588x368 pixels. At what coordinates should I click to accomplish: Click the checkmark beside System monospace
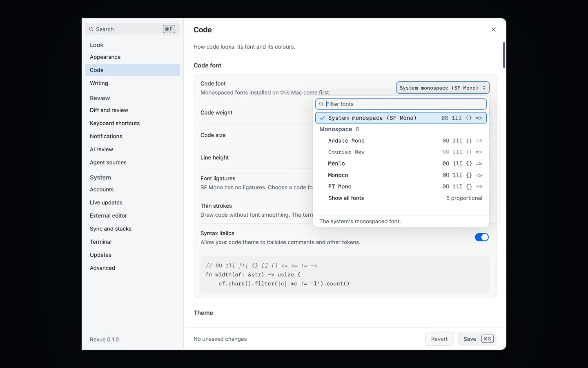point(322,118)
